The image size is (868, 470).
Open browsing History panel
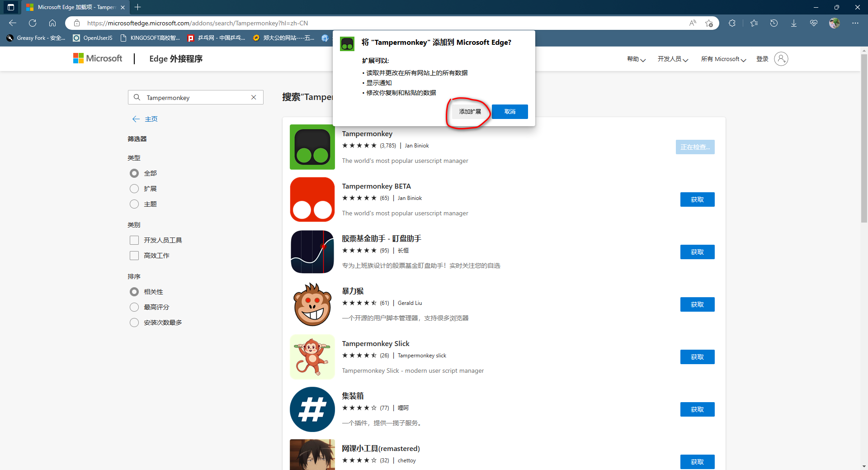[774, 23]
